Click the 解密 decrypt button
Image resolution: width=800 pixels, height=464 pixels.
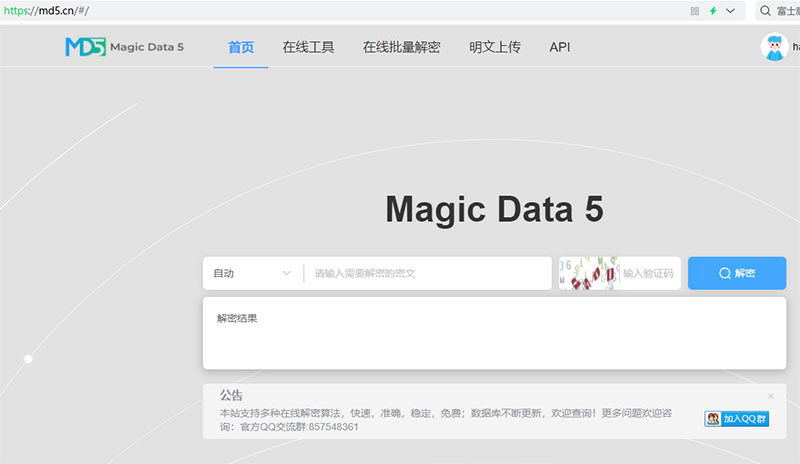pyautogui.click(x=737, y=273)
